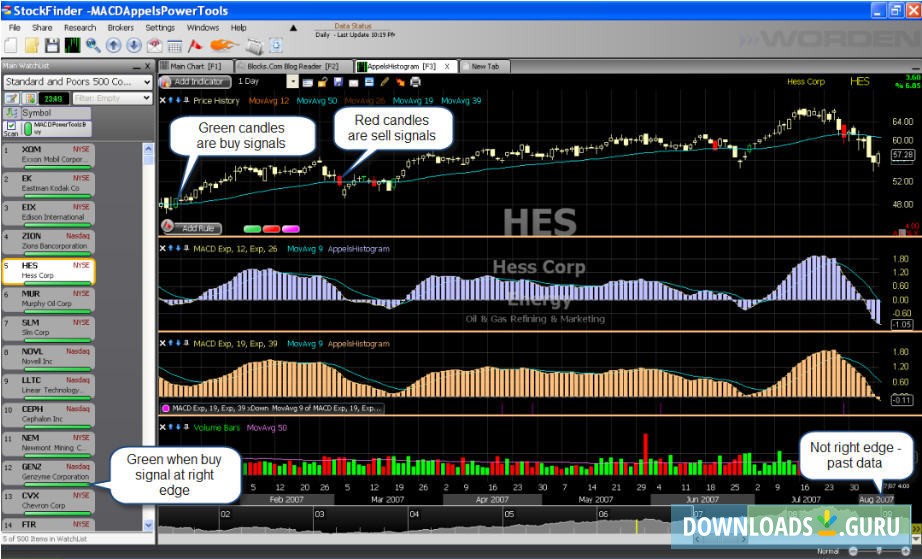Click the blue down arrow in main toolbar
The width and height of the screenshot is (922, 559).
click(134, 46)
